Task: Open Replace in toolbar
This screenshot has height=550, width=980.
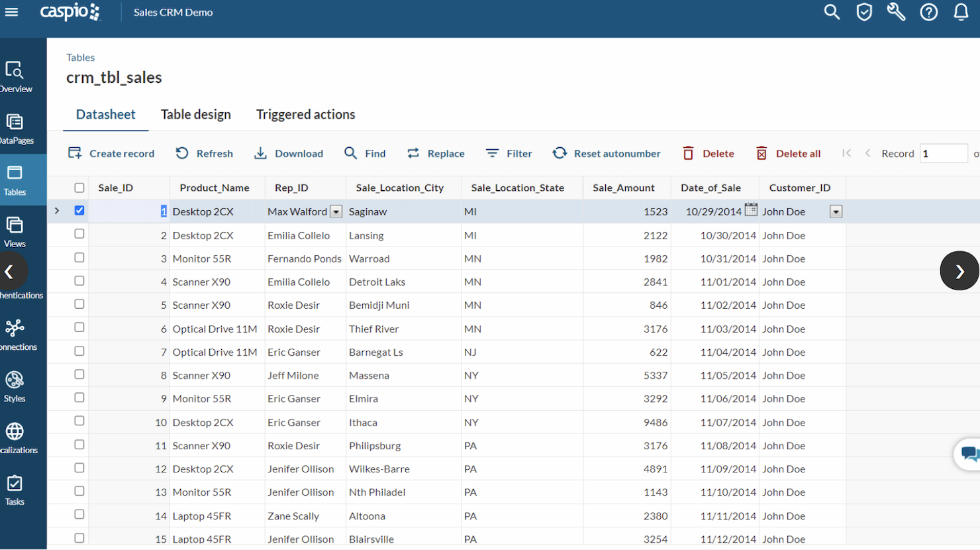Action: (x=436, y=153)
